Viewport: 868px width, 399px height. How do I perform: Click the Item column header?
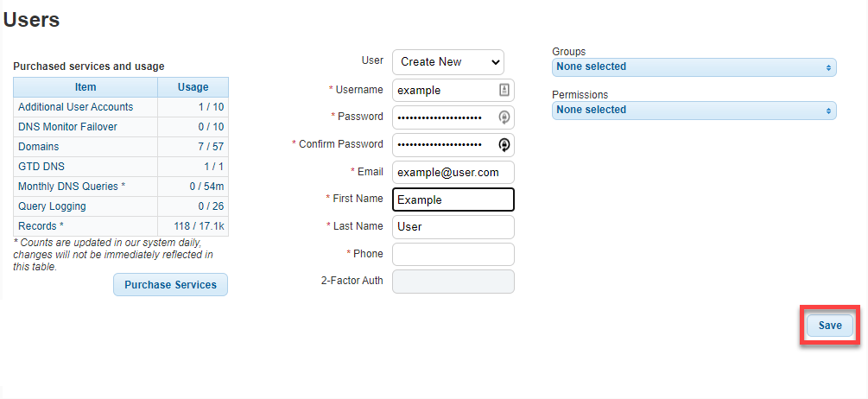tap(86, 87)
